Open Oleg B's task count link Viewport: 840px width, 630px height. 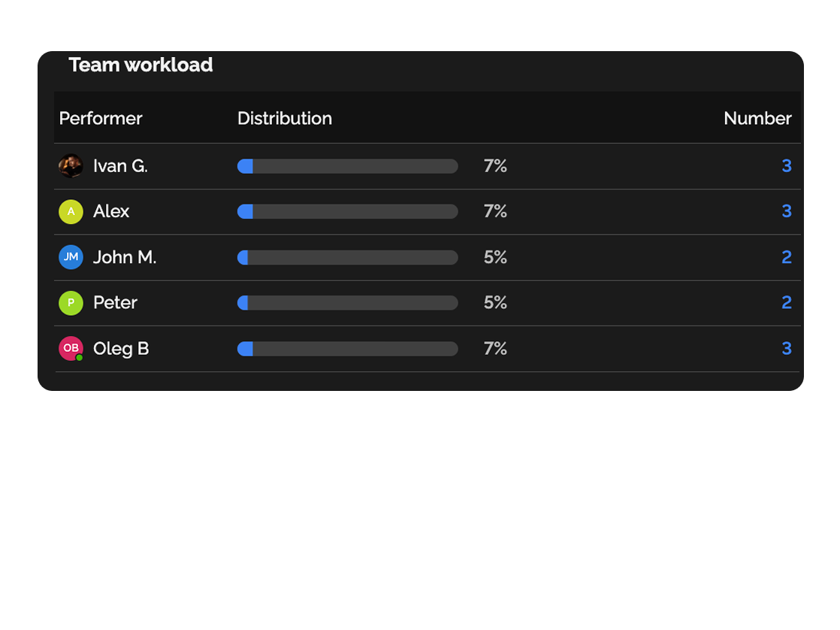(x=787, y=348)
